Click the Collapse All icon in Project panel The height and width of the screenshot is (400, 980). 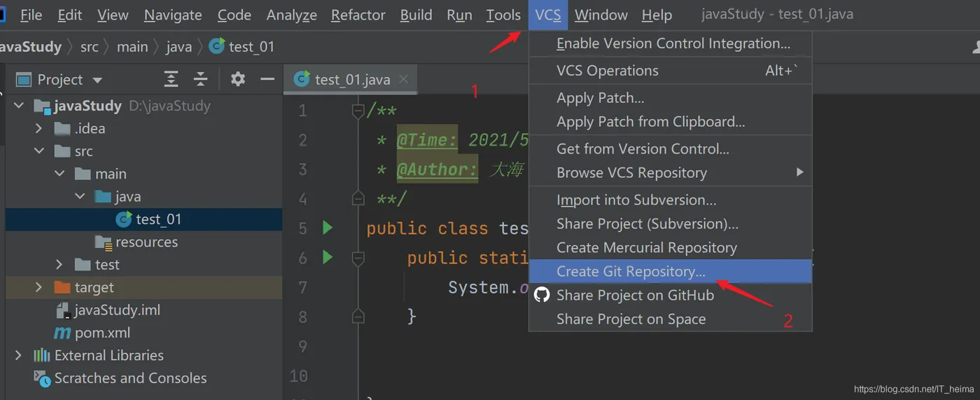[x=201, y=79]
